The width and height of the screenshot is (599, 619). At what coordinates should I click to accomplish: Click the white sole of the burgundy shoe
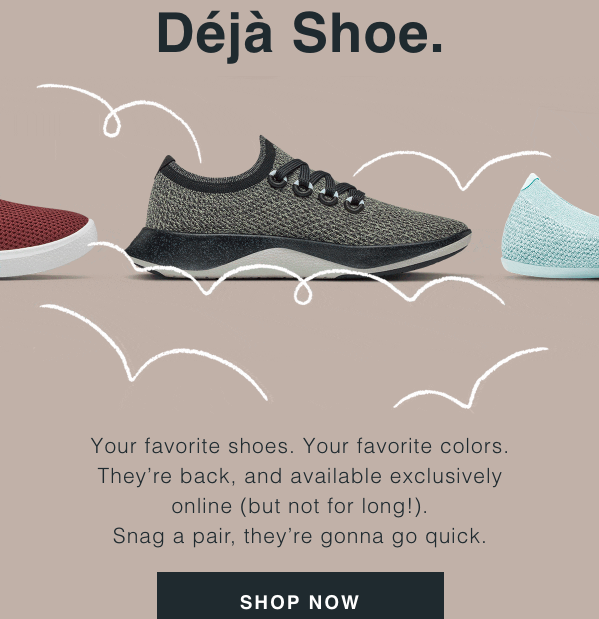point(49,255)
